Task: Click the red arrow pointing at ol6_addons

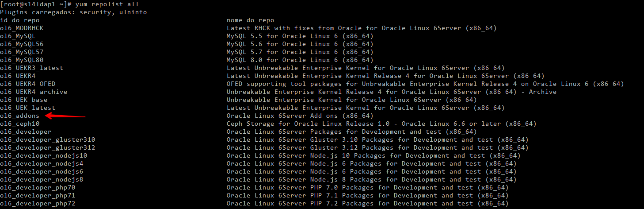Action: 65,116
